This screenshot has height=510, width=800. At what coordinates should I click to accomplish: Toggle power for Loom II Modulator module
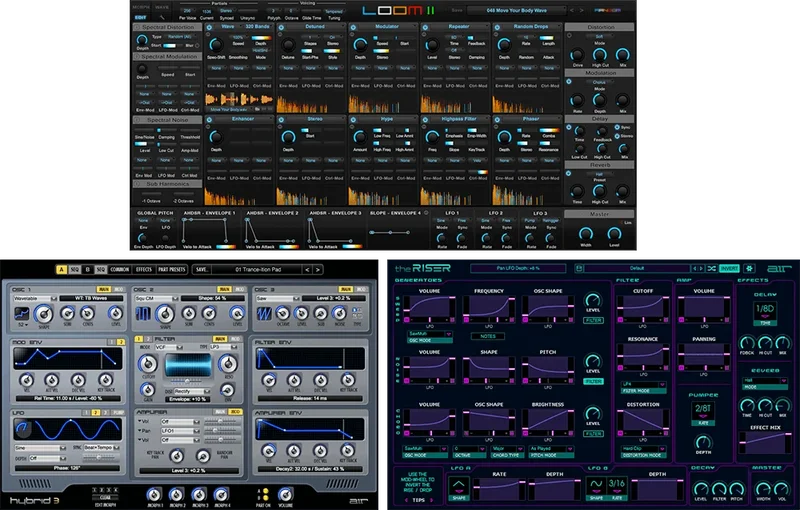(x=353, y=27)
